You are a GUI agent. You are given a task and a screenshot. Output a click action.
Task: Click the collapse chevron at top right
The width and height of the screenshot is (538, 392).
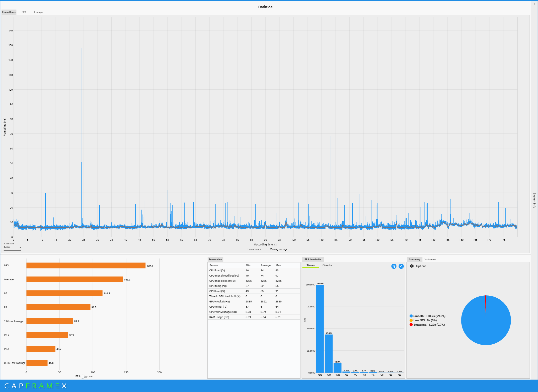click(535, 4)
